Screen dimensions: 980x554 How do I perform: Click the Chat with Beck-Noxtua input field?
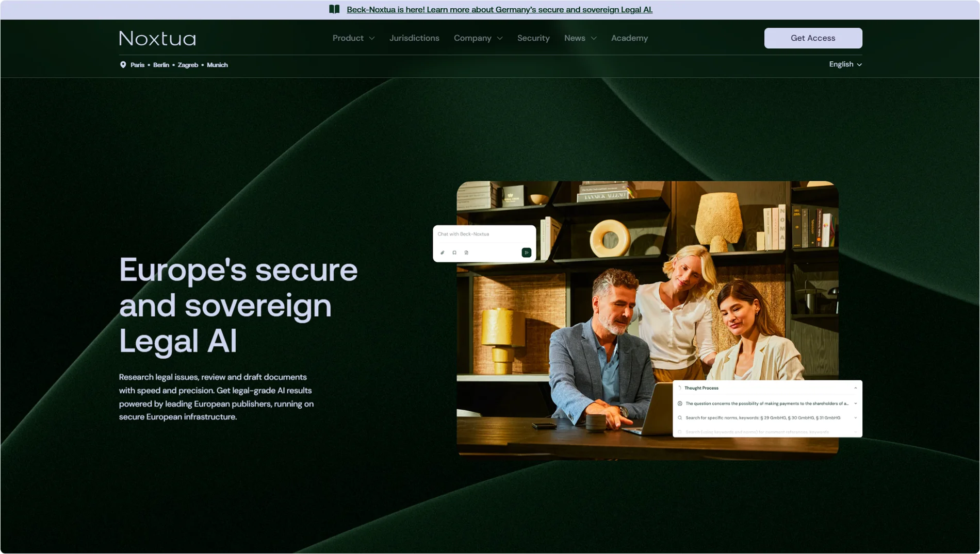pos(464,234)
